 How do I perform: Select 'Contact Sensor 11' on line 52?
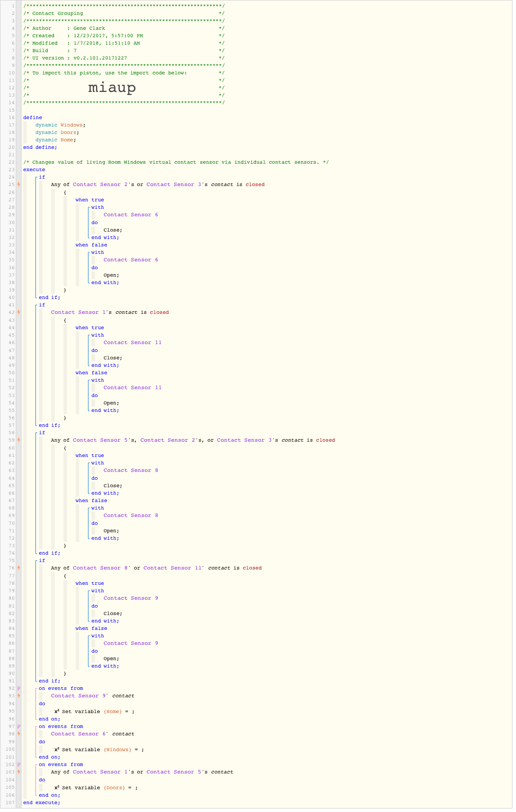tap(133, 388)
